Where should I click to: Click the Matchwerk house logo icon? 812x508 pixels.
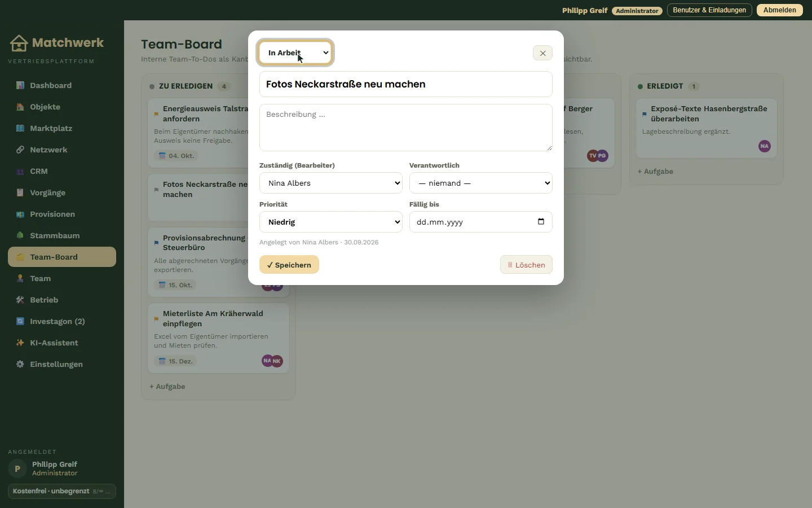pos(19,43)
